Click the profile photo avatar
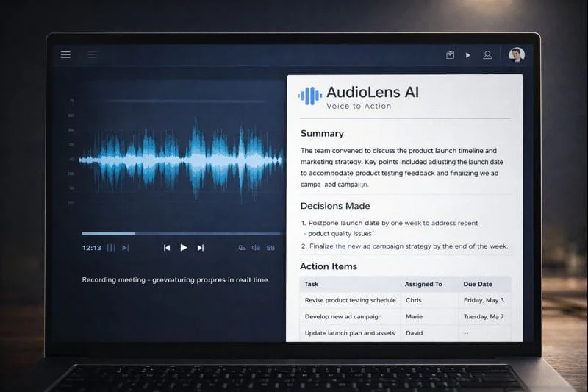The height and width of the screenshot is (392, 588). [517, 55]
